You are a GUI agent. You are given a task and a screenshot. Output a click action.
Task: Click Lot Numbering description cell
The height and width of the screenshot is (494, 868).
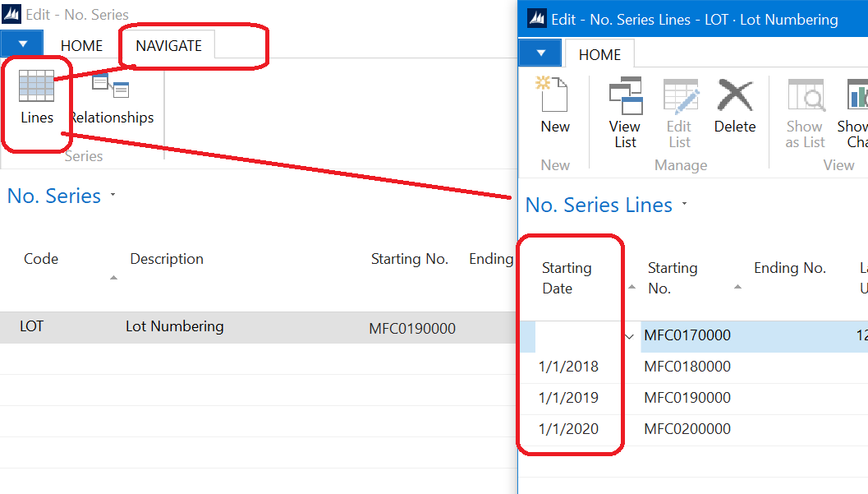(x=174, y=326)
